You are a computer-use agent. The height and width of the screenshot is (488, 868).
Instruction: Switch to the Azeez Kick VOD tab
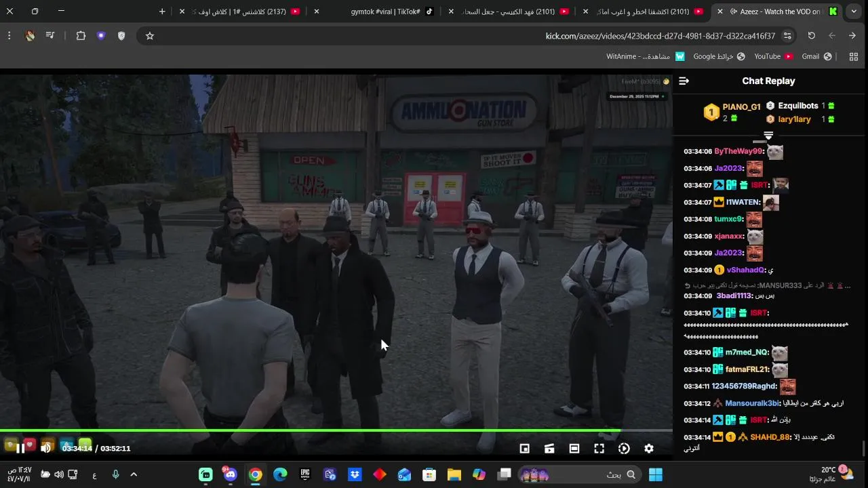click(x=779, y=12)
